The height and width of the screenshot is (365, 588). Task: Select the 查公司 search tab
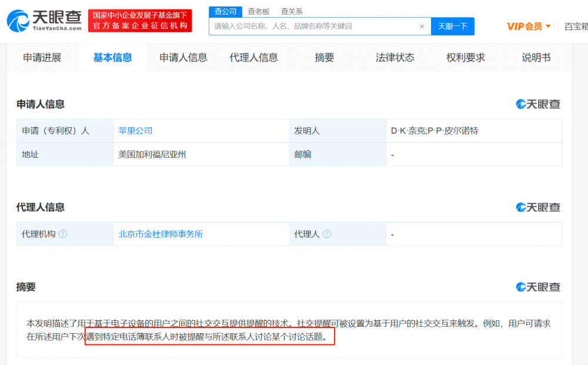225,12
